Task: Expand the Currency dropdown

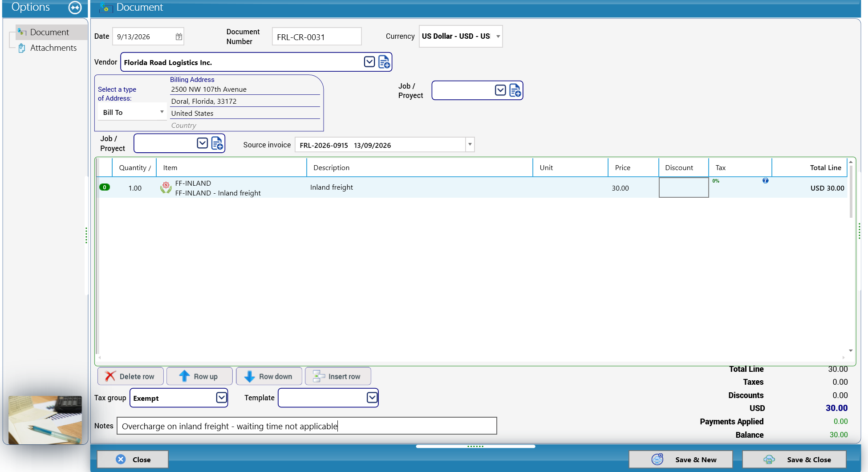Action: [x=498, y=37]
